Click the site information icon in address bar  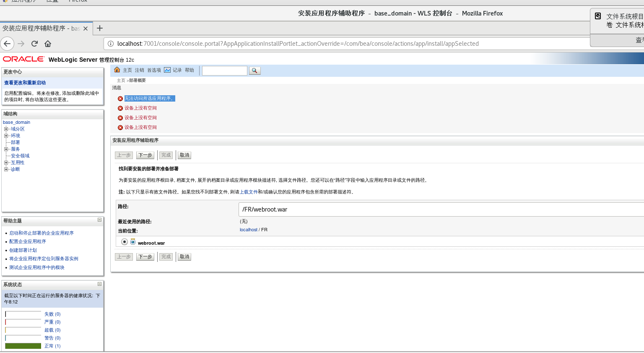tap(111, 44)
